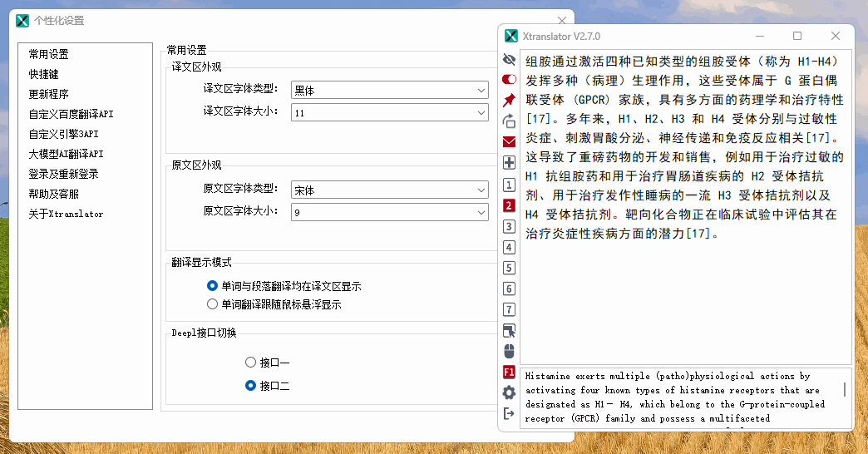The image size is (868, 454).
Task: Open 登录及重新登录 settings page
Action: [x=64, y=174]
